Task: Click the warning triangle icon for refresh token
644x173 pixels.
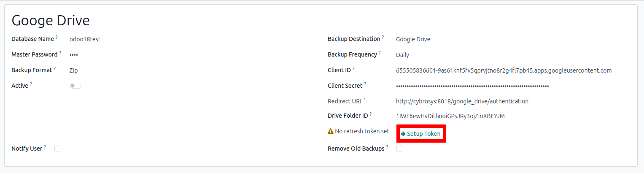Action: click(x=331, y=131)
